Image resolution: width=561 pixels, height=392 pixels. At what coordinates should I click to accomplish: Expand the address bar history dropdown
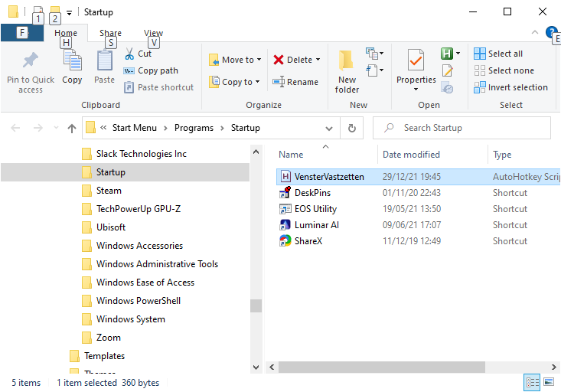click(x=329, y=128)
